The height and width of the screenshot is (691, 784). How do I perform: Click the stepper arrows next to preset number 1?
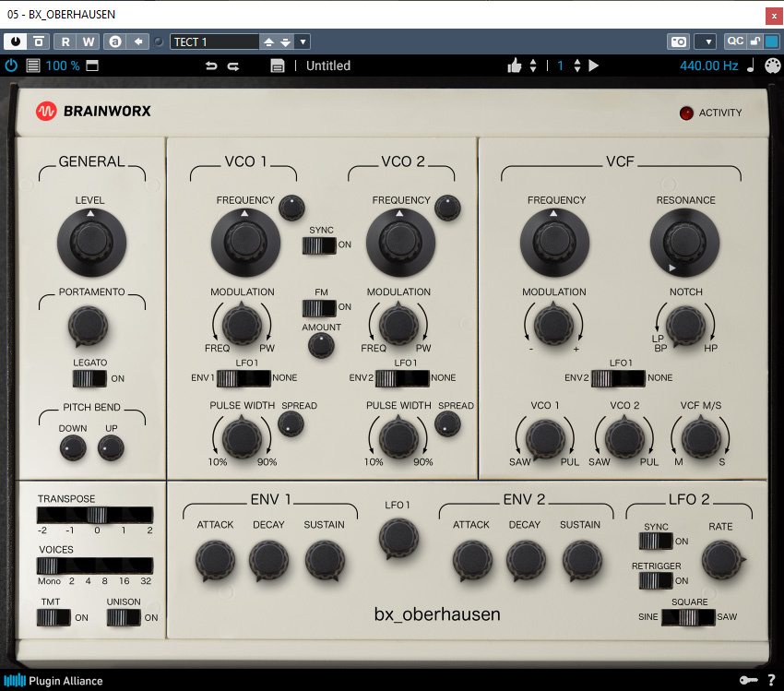pos(577,66)
